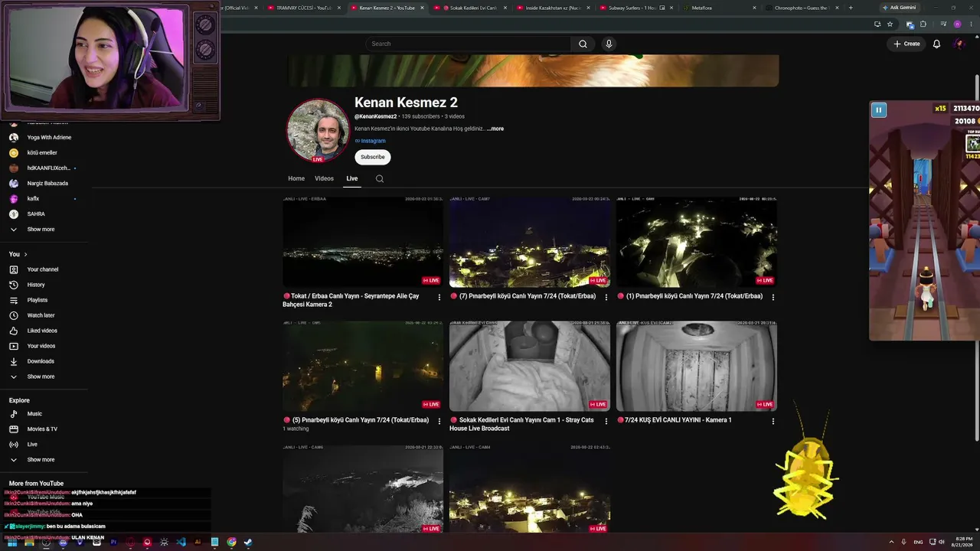Screen dimensions: 980x551
Task: Open options menu for Tokat / Erbaa stream
Action: [x=439, y=297]
